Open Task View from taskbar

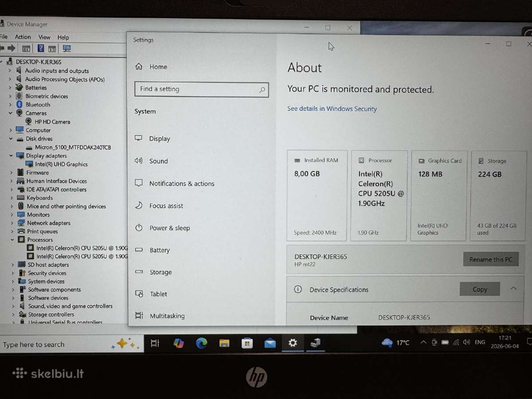pyautogui.click(x=155, y=343)
